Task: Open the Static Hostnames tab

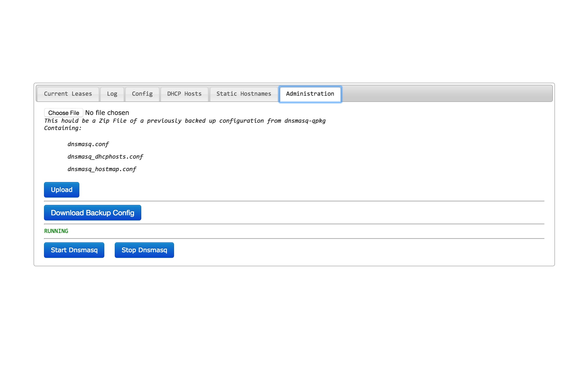Action: coord(244,94)
